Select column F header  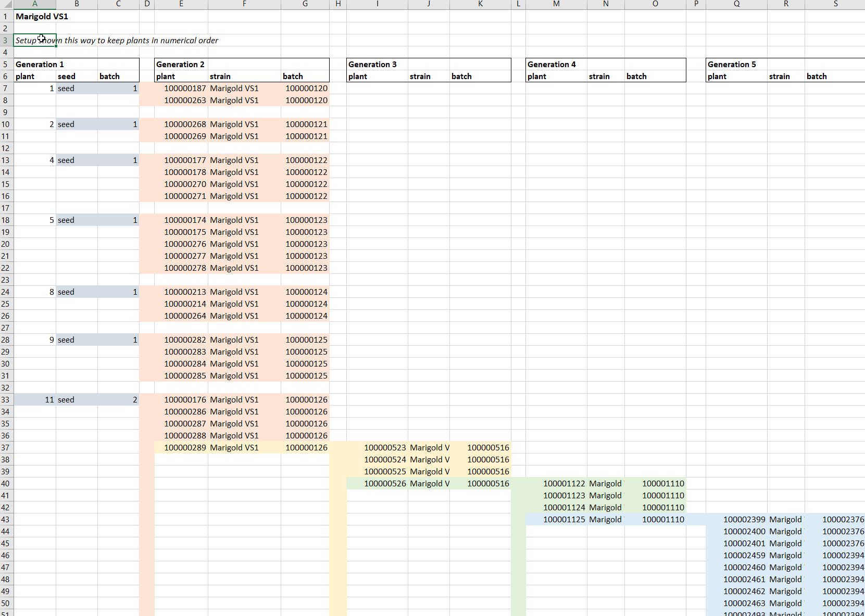(244, 4)
